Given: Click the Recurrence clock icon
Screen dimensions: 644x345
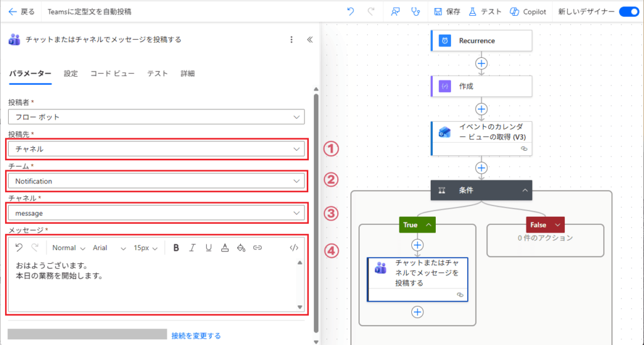Looking at the screenshot, I should click(445, 41).
